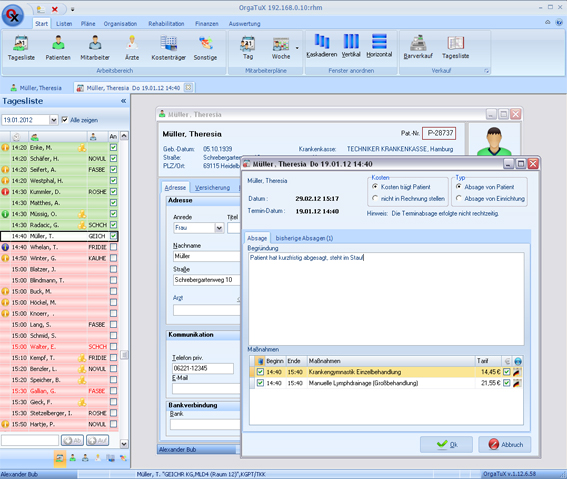
Task: Click in the Begründung text area
Action: coord(386,299)
